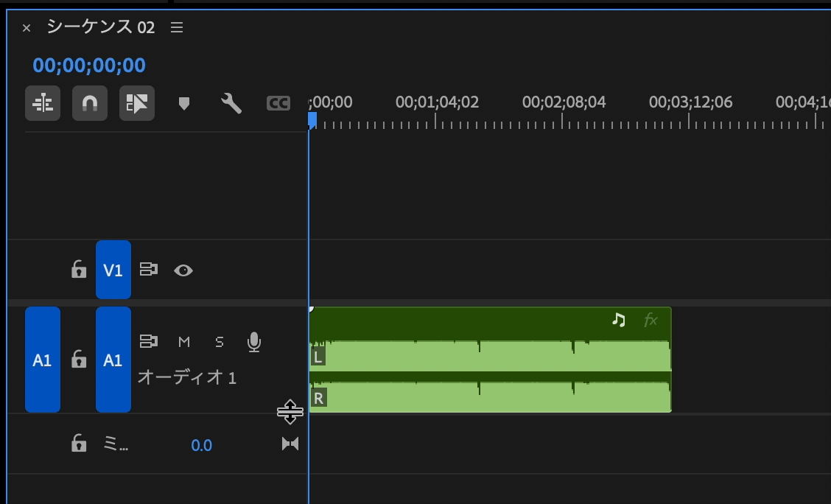Viewport: 831px width, 504px height.
Task: Mute track オーディオ 1 with M button
Action: [184, 342]
